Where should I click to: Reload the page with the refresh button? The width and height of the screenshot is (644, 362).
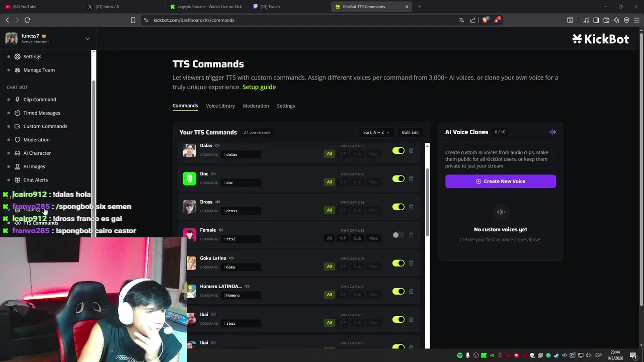27,20
